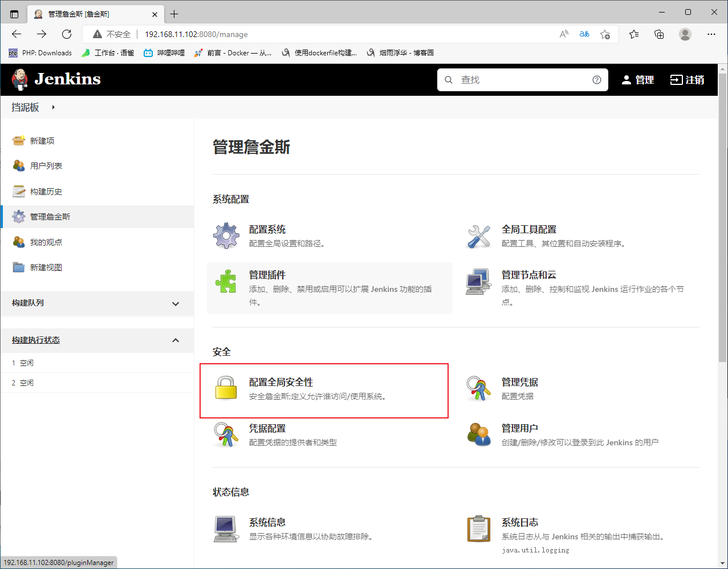Expand the 构建队列 panel chevron

point(176,304)
